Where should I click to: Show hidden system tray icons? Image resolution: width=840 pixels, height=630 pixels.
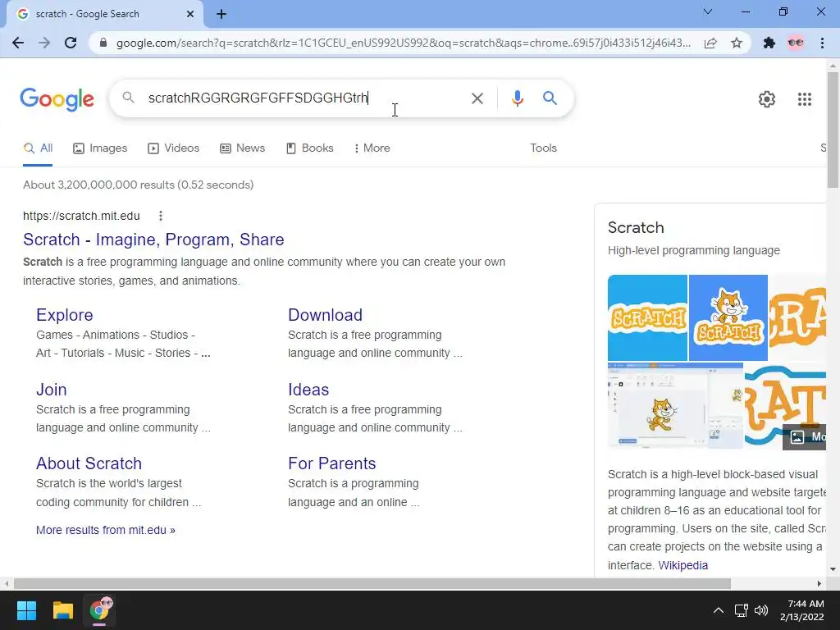point(719,610)
